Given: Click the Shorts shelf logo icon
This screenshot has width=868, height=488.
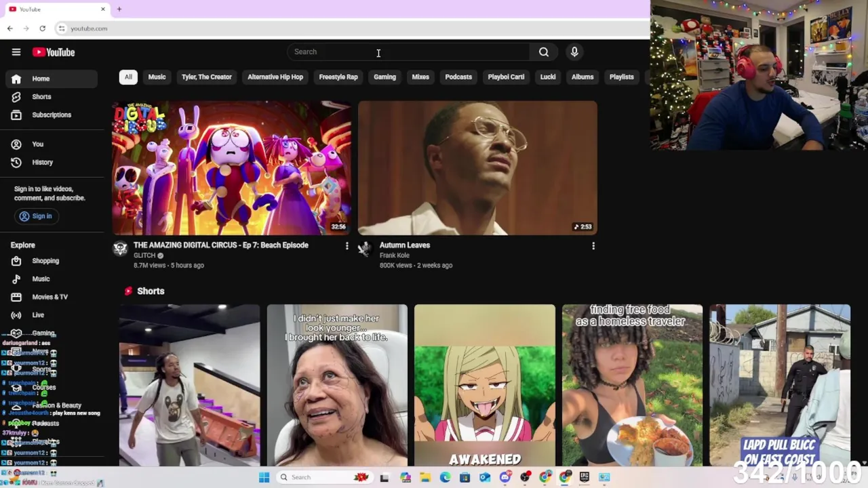Looking at the screenshot, I should [x=128, y=291].
